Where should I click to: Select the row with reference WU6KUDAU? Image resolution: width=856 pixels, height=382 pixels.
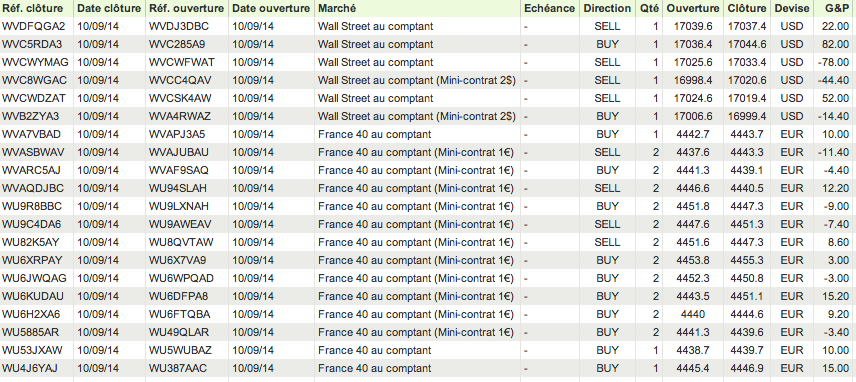[428, 296]
